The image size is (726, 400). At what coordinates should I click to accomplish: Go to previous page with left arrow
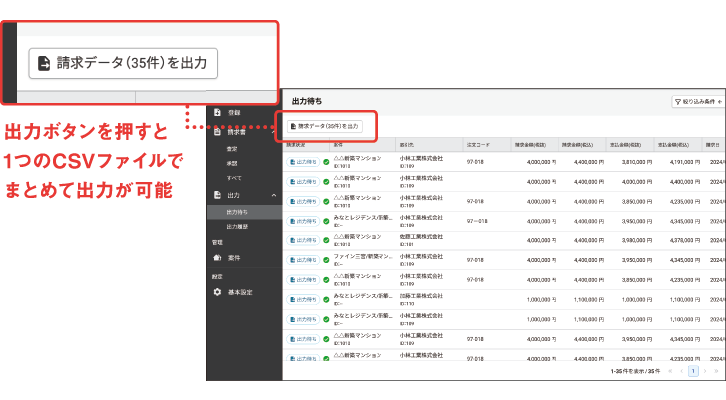click(x=682, y=371)
